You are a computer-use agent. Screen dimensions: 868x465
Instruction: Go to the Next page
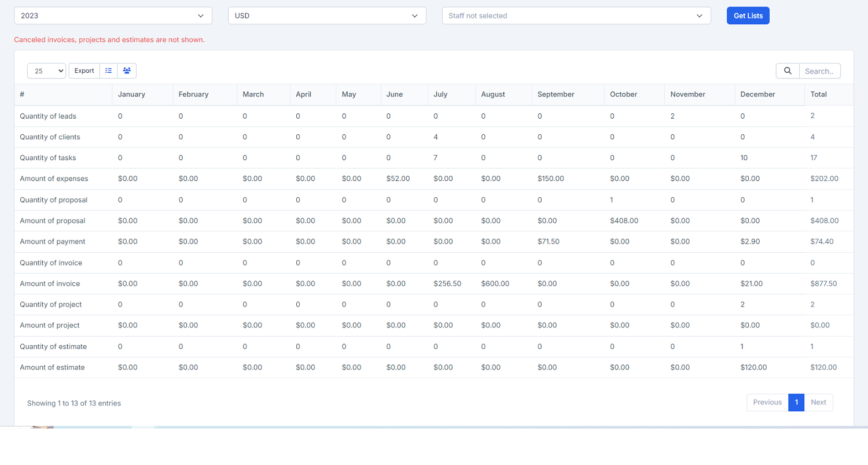tap(819, 403)
